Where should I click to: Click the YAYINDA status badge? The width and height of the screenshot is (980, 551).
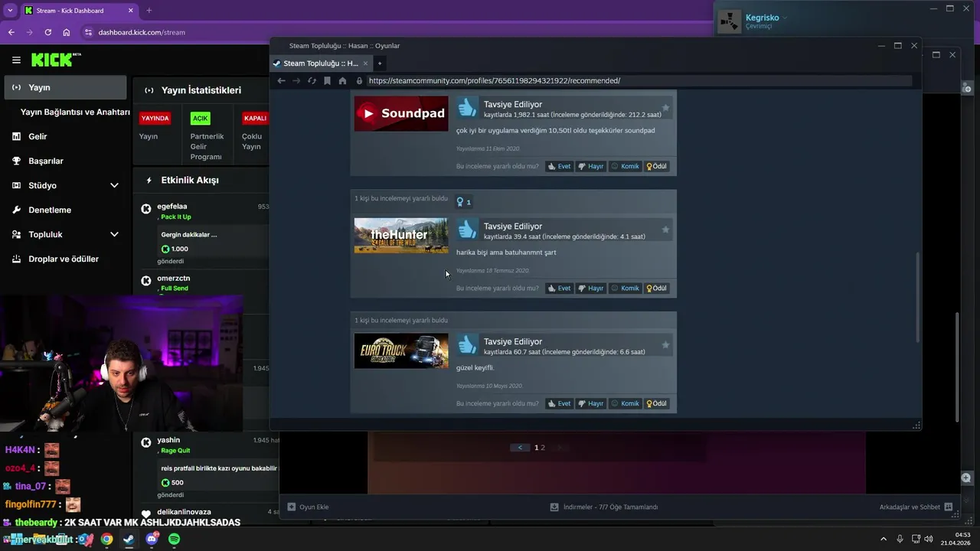(155, 119)
